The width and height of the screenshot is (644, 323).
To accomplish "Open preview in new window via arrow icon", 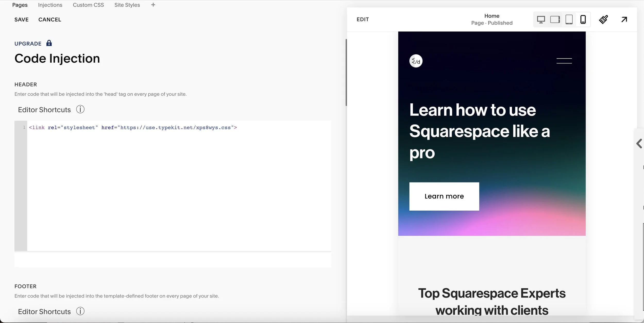I will 624,19.
